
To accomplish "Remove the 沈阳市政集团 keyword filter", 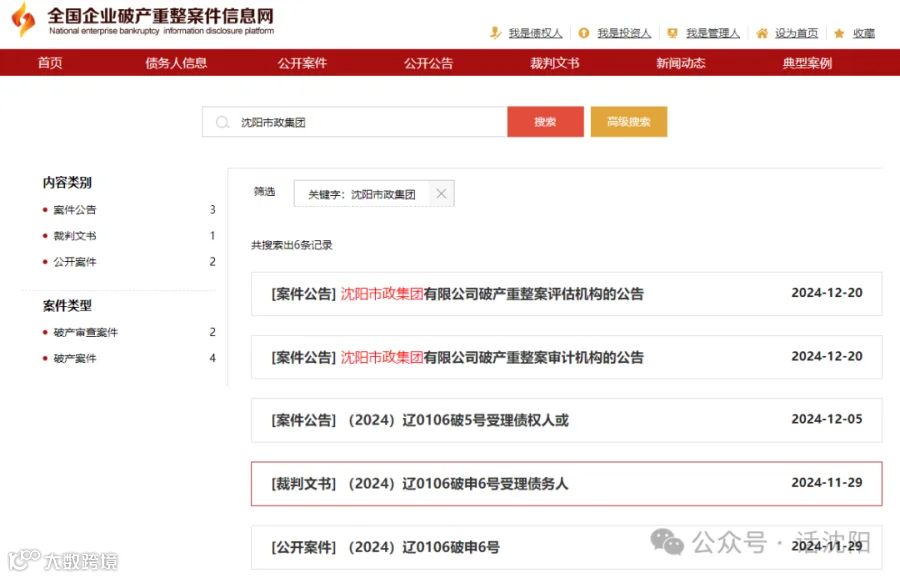I will tap(441, 193).
